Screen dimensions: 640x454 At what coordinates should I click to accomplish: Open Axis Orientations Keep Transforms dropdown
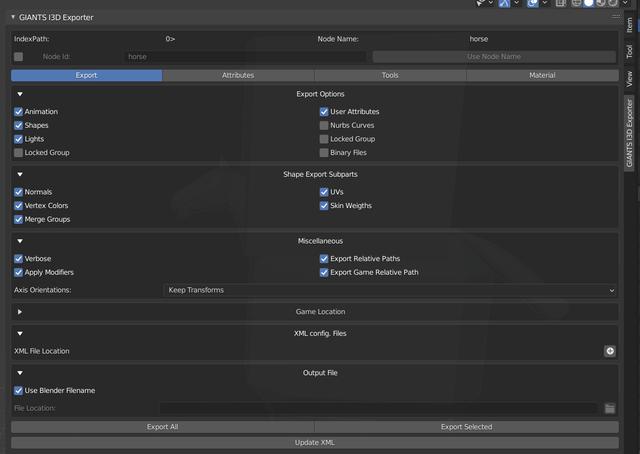click(389, 290)
